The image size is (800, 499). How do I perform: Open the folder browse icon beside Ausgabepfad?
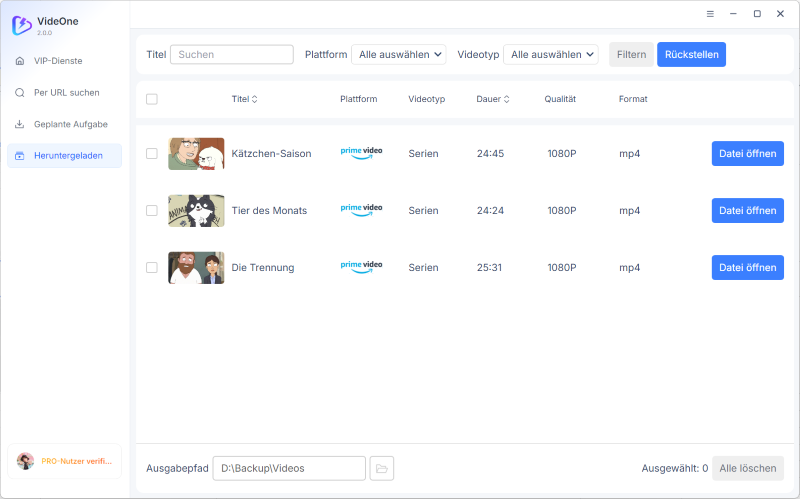[x=382, y=468]
